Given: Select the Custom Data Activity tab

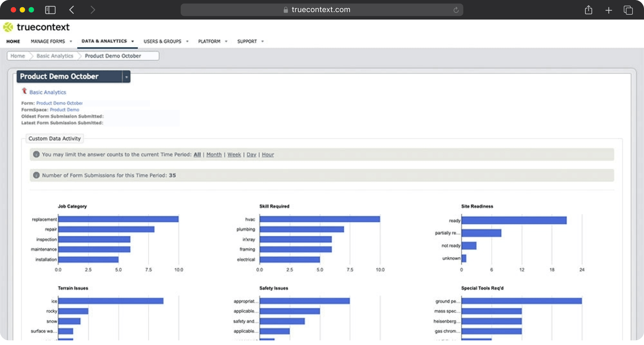Looking at the screenshot, I should tap(55, 138).
